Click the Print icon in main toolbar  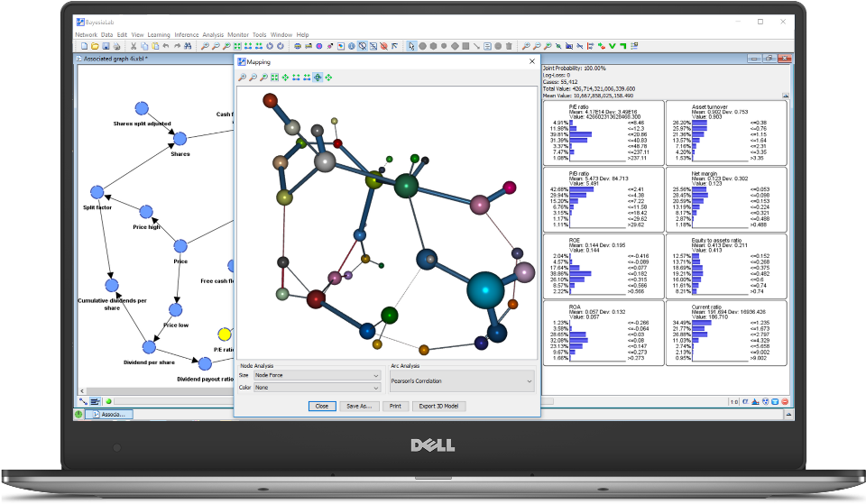[116, 46]
